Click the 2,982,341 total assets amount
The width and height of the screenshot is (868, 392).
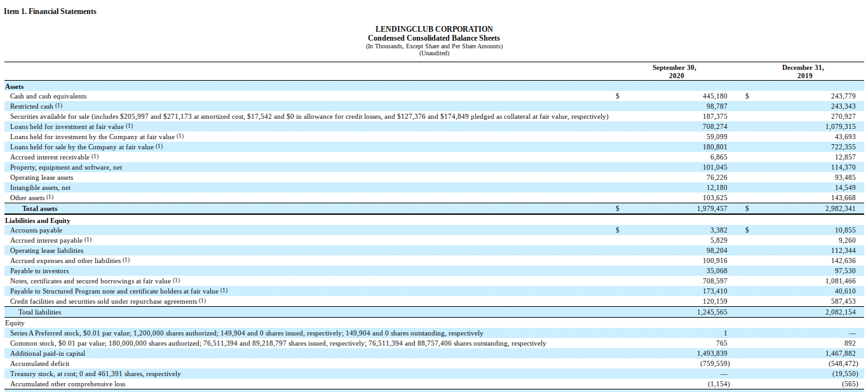tap(840, 208)
